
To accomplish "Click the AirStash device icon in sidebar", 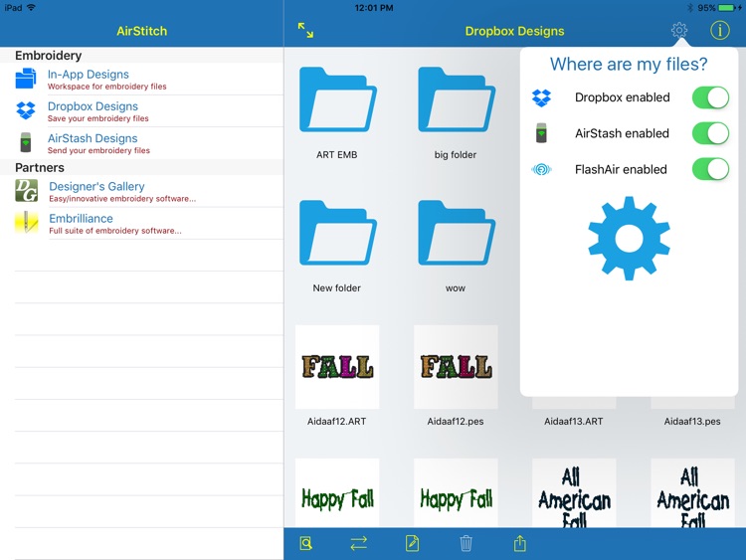I will (x=26, y=142).
